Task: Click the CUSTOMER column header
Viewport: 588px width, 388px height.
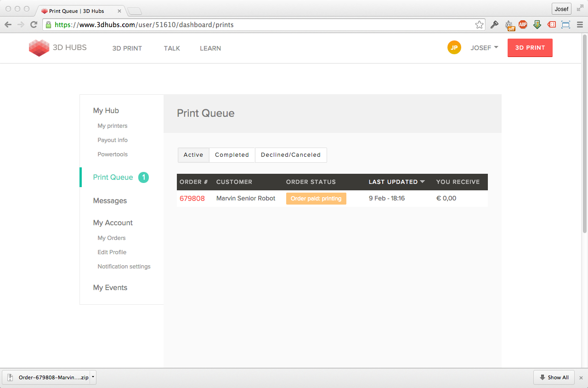Action: pyautogui.click(x=234, y=182)
